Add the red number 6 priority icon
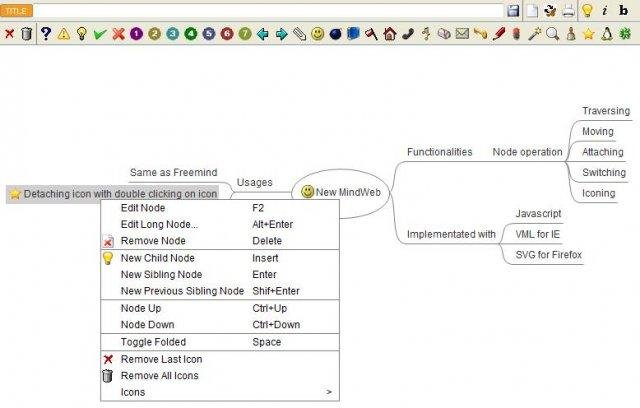The height and width of the screenshot is (408, 640). (x=227, y=33)
